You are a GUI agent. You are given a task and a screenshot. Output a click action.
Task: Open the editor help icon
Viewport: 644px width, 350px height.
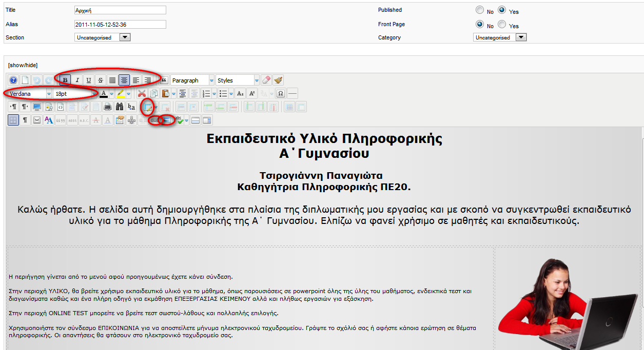pyautogui.click(x=13, y=80)
